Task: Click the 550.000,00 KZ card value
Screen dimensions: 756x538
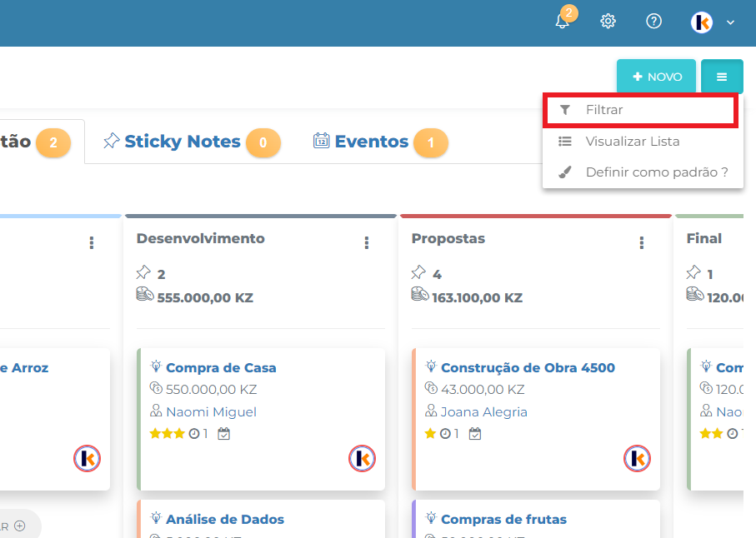Action: point(211,389)
